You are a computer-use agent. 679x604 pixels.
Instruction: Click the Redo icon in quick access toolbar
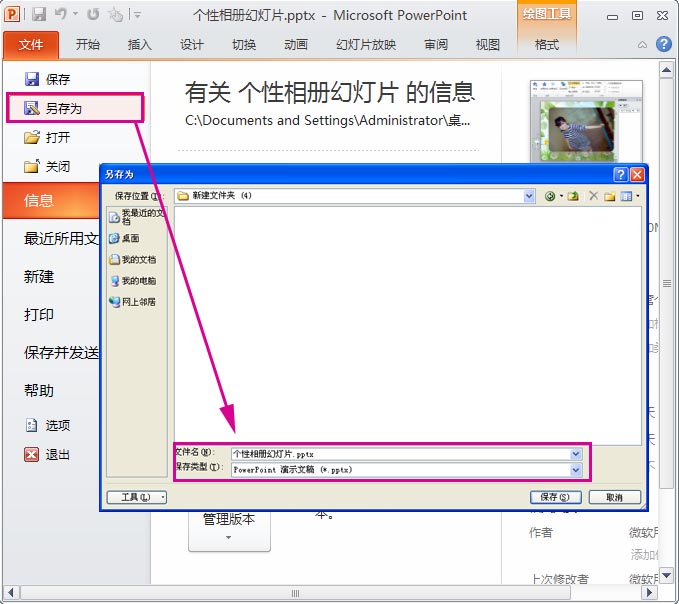pyautogui.click(x=93, y=15)
